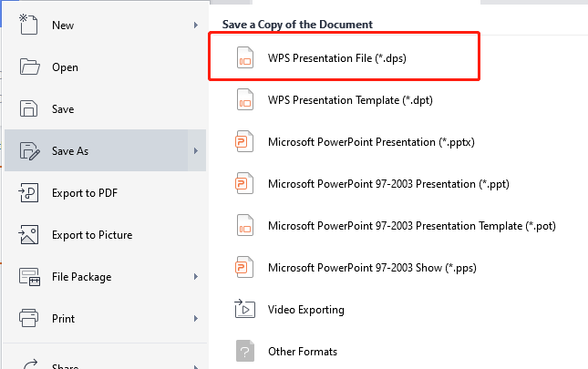Select Microsoft PowerPoint Presentation (*.pptx)
The image size is (588, 369).
(x=371, y=142)
